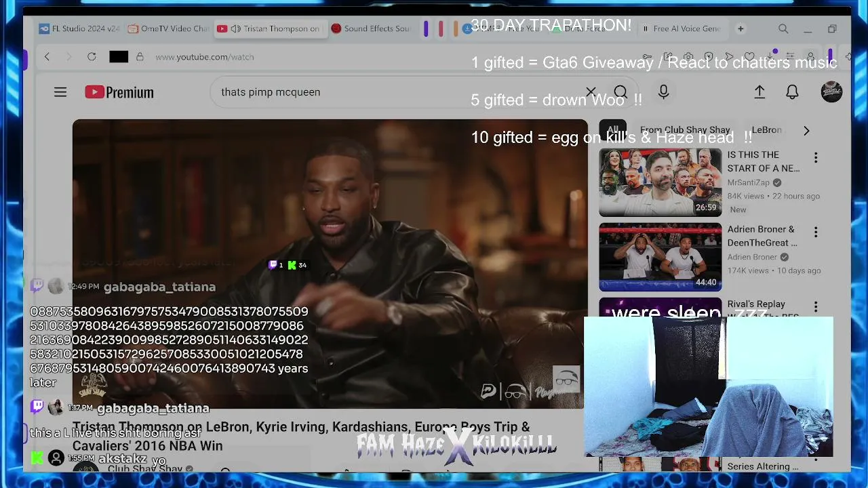Open the browser tab search magnifier
The height and width of the screenshot is (488, 868).
(x=783, y=28)
